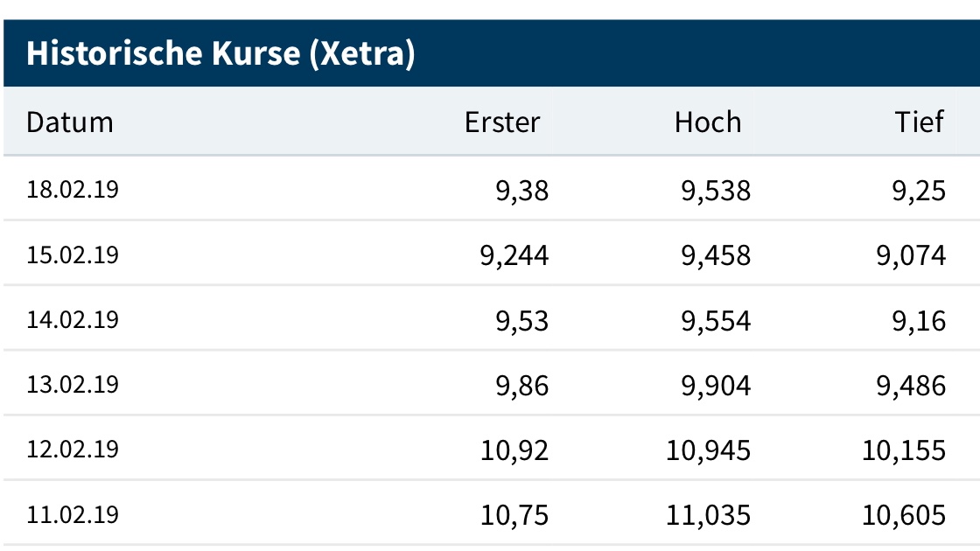Click the Erster value 9,38
The height and width of the screenshot is (551, 980).
[x=522, y=191]
